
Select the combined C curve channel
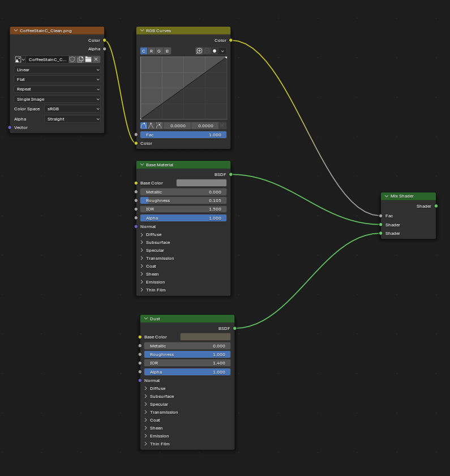144,51
